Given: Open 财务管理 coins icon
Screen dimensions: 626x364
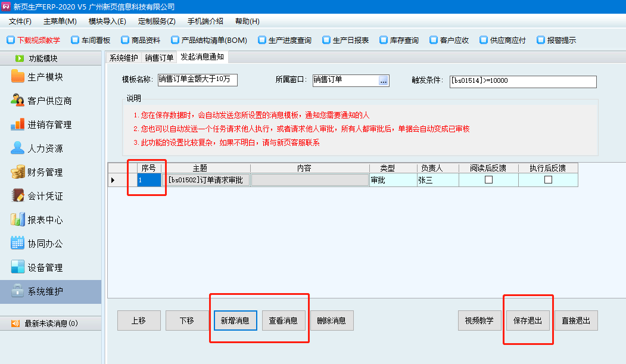Looking at the screenshot, I should (18, 172).
